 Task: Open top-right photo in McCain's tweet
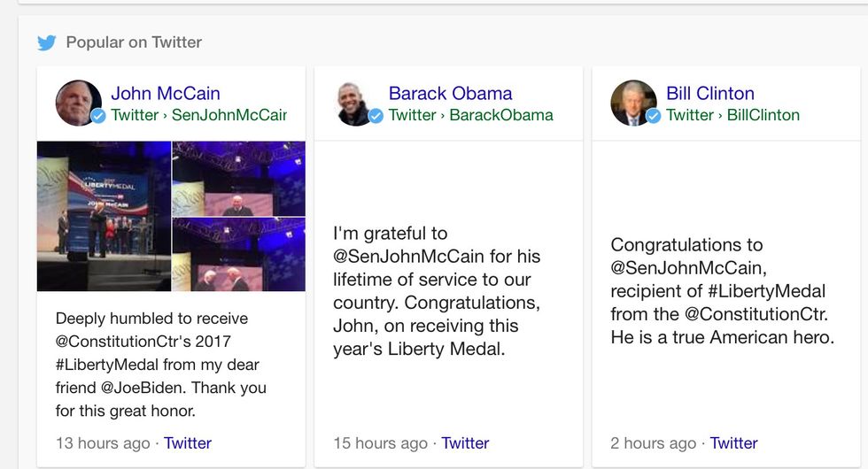click(239, 178)
